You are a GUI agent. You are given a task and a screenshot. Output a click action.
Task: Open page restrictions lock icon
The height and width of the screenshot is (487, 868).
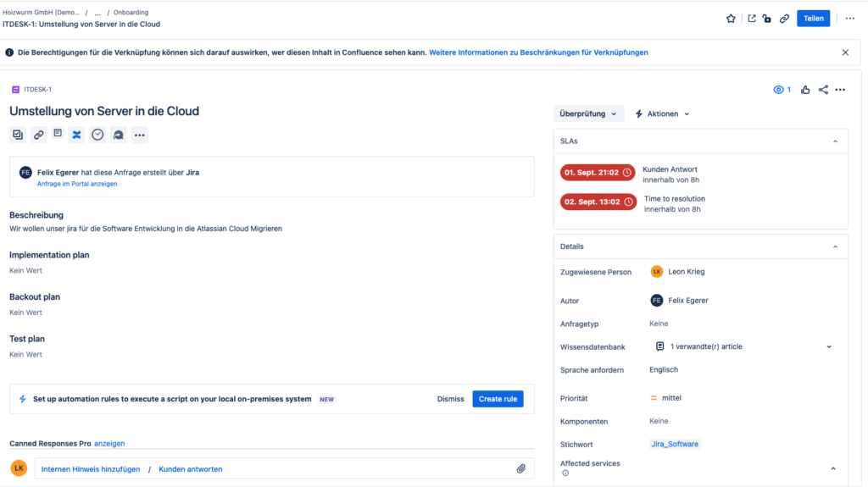tap(766, 19)
